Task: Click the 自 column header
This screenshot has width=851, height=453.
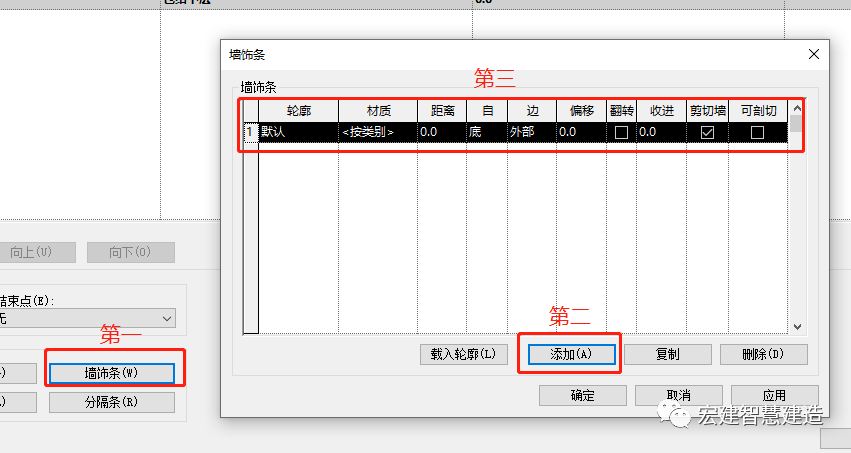Action: (487, 111)
